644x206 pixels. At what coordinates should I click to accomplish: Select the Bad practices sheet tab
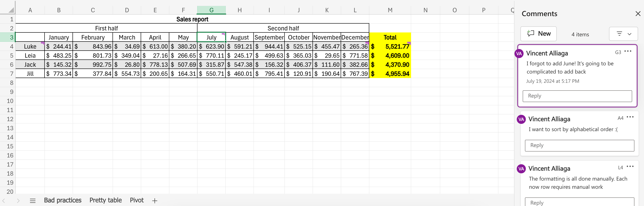(x=63, y=200)
